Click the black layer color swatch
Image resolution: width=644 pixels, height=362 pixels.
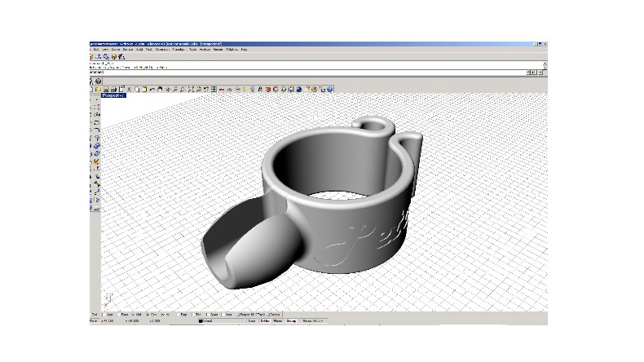pyautogui.click(x=201, y=321)
